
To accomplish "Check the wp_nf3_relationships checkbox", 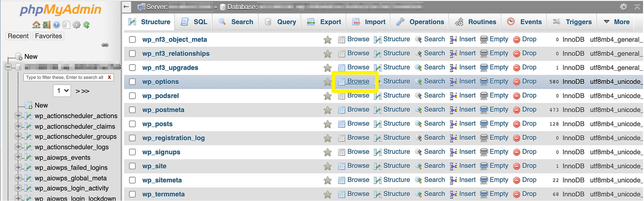I will click(x=132, y=54).
